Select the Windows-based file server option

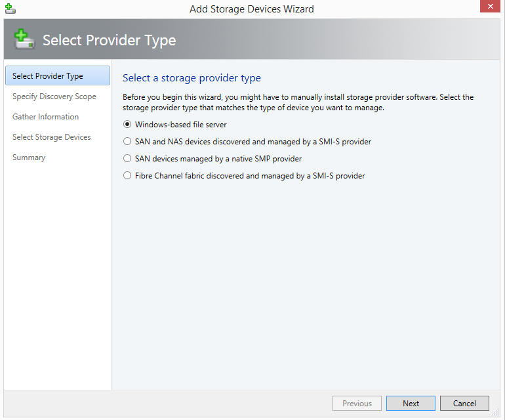coord(127,125)
